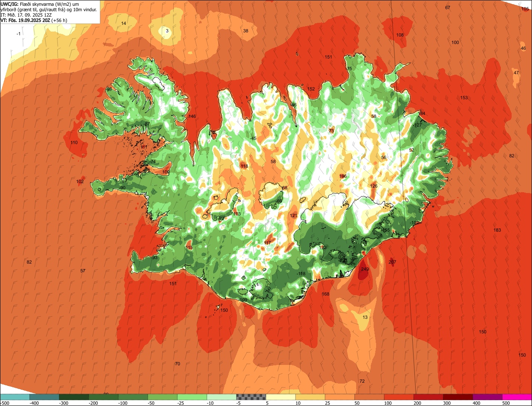Click the map value '249' off the southeast coast
Viewport: 532px width, 406px height.
(x=365, y=269)
